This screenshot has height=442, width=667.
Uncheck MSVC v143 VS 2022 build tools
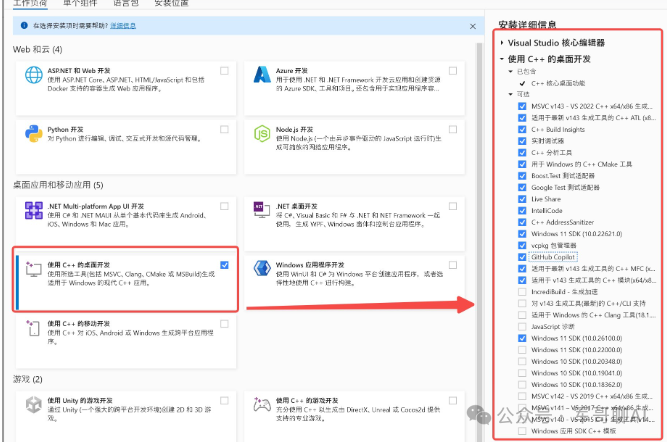pyautogui.click(x=522, y=106)
